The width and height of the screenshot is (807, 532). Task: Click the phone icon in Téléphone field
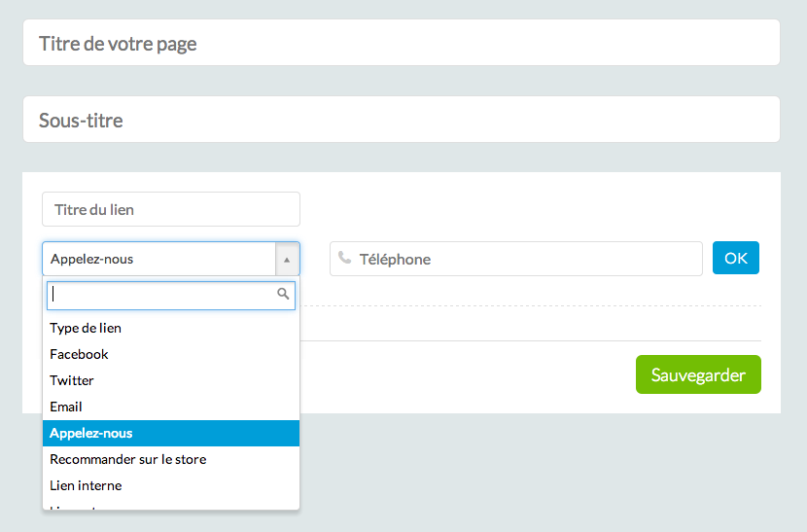point(344,259)
